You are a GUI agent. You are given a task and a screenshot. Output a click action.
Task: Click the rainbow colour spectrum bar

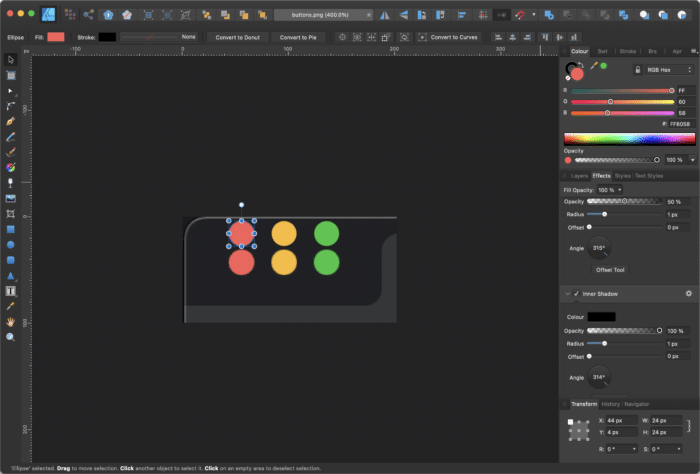[629, 139]
